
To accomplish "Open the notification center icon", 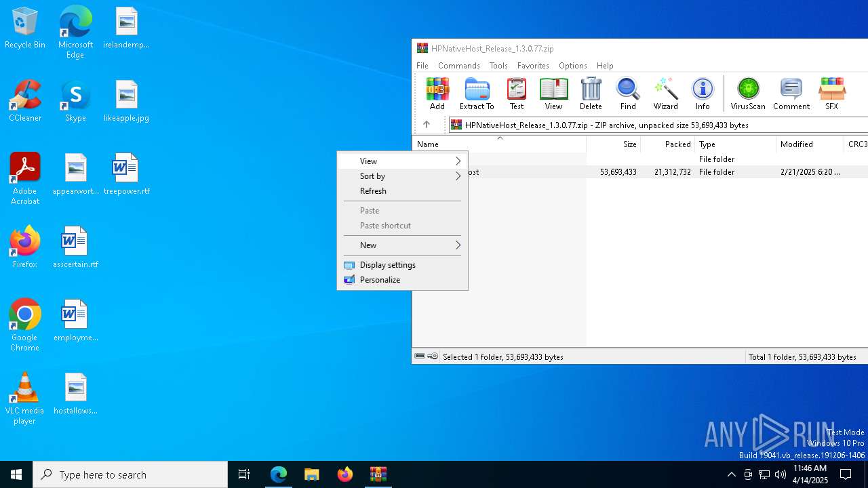I will [x=846, y=474].
